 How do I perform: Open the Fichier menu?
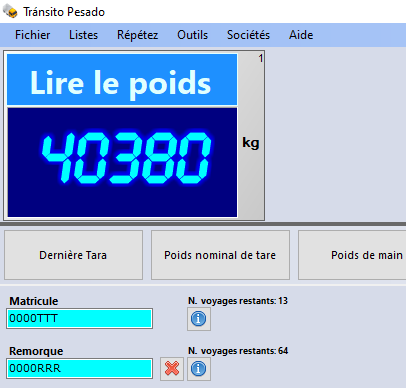(32, 35)
